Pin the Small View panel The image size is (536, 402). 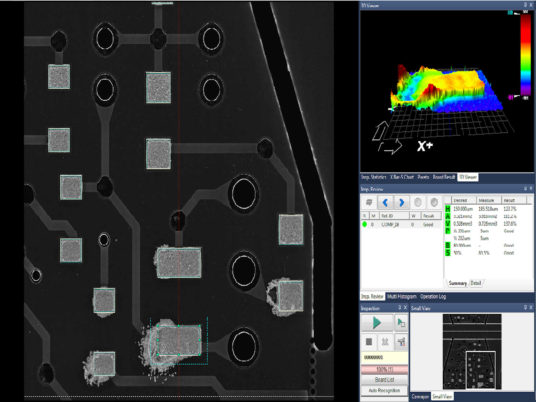pos(525,308)
